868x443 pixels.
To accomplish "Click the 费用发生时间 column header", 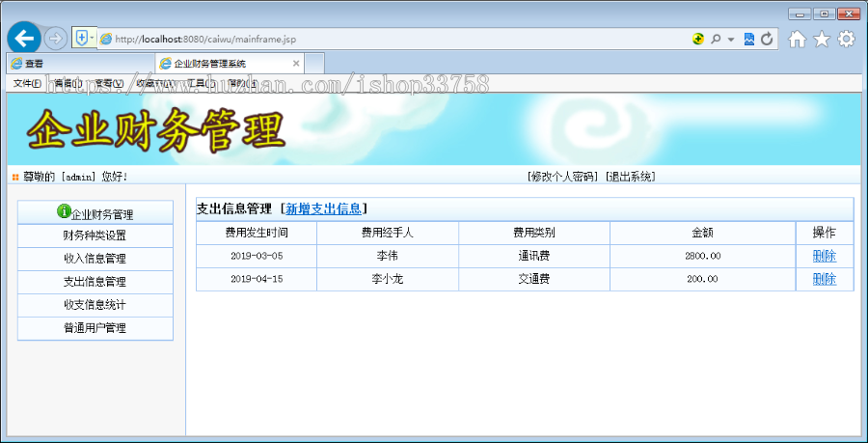I will tap(257, 234).
